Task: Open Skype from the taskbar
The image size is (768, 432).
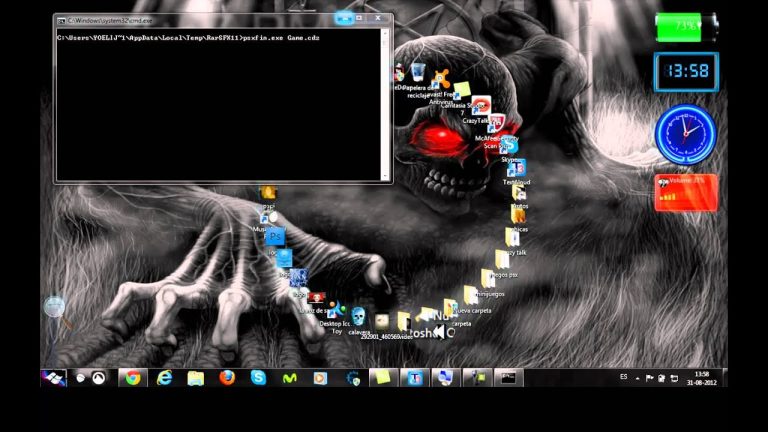Action: point(258,378)
